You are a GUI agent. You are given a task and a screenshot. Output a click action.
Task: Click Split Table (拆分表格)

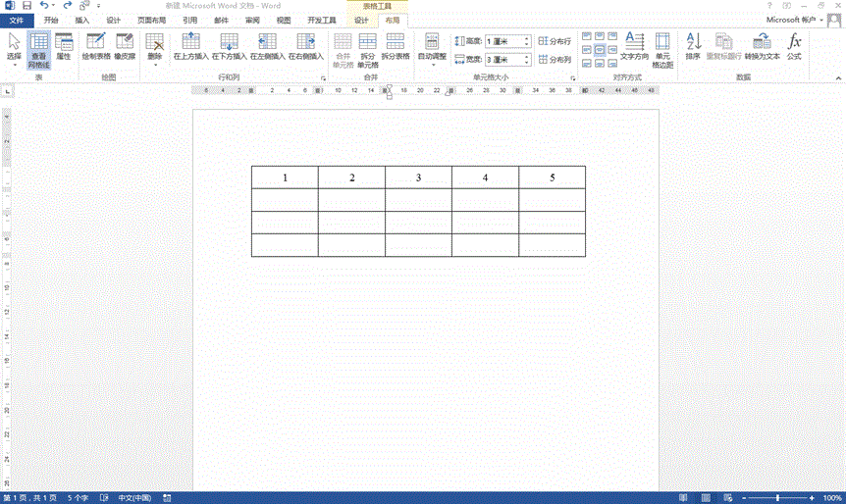pyautogui.click(x=395, y=47)
